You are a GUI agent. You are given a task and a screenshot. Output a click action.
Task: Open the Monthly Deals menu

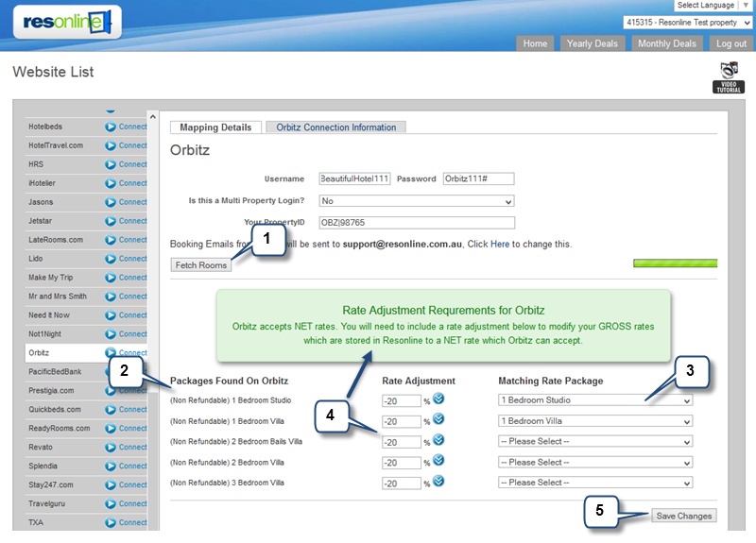(667, 43)
